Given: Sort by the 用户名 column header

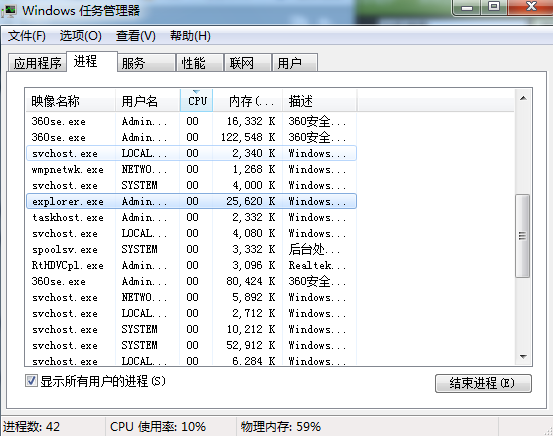Looking at the screenshot, I should point(147,101).
